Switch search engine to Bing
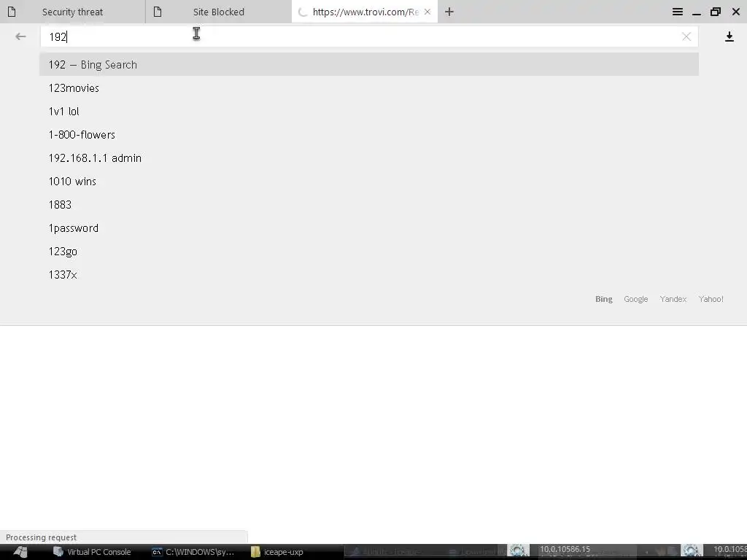Screen dimensions: 747x560 603,299
